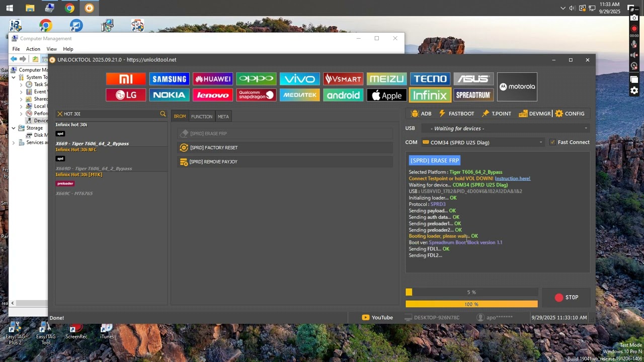Screen dimensions: 644x362
Task: Open the Spreadtrum brand tile
Action: coord(473,95)
